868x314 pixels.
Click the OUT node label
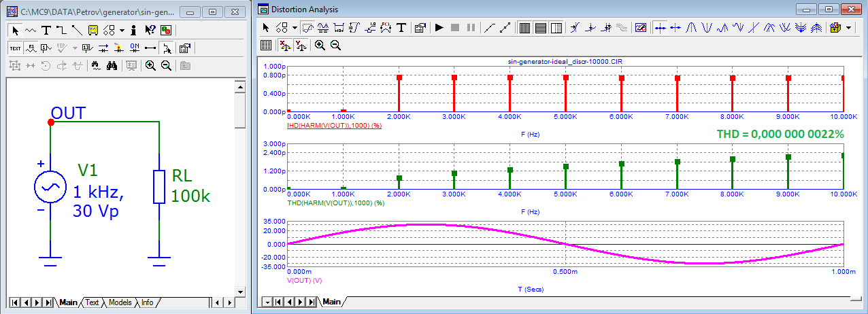69,113
